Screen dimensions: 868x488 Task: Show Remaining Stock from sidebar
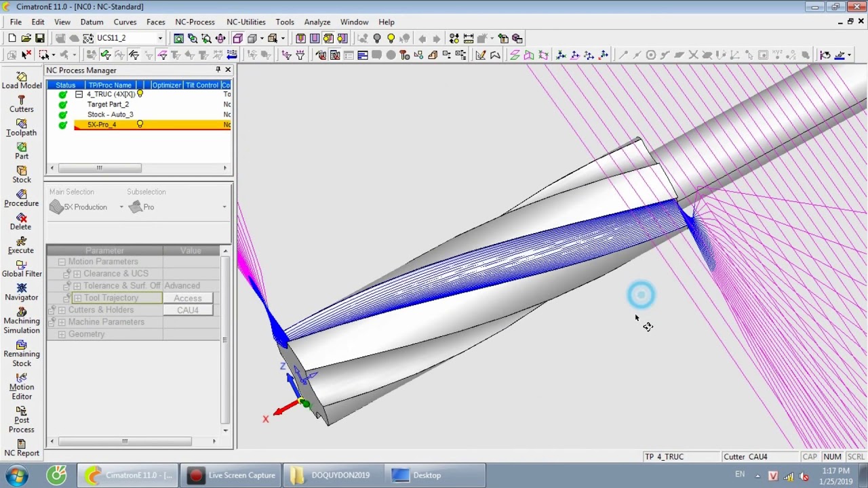pyautogui.click(x=22, y=354)
